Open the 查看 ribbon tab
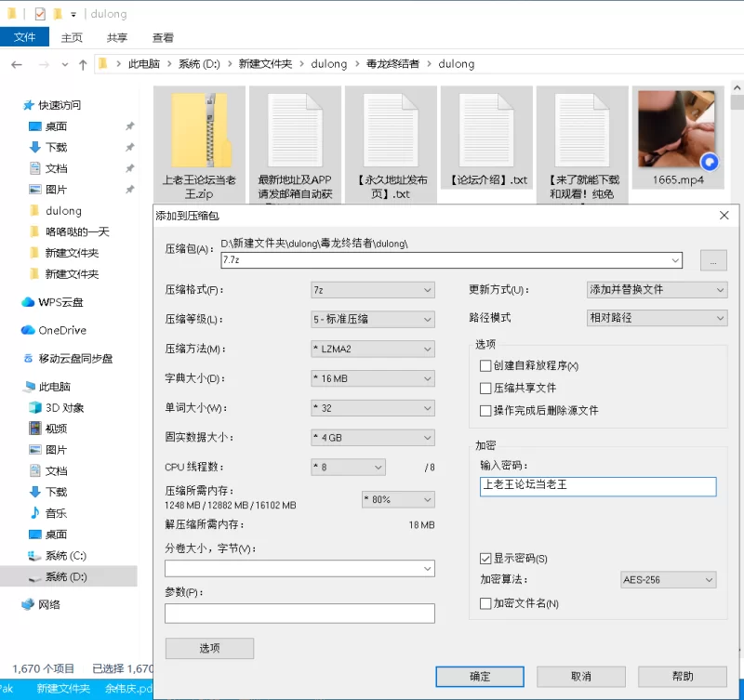This screenshot has width=744, height=700. pyautogui.click(x=163, y=38)
